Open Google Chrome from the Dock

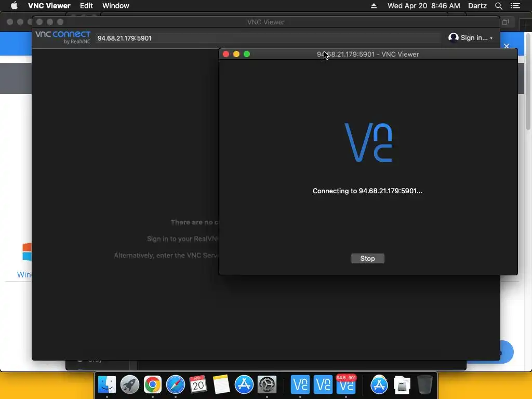tap(153, 384)
